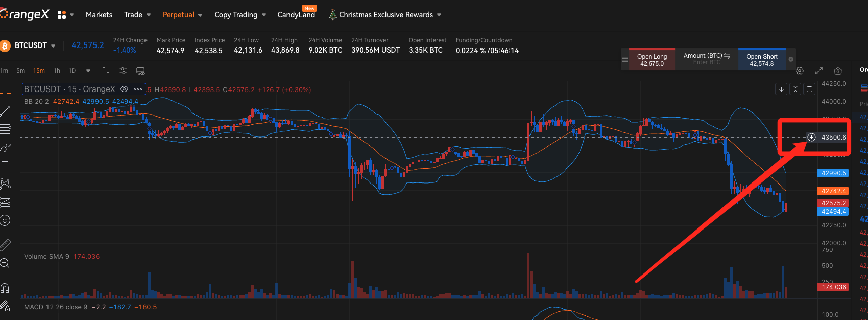Click the BB 20 2 indicator legend
This screenshot has width=868, height=320.
pyautogui.click(x=36, y=101)
